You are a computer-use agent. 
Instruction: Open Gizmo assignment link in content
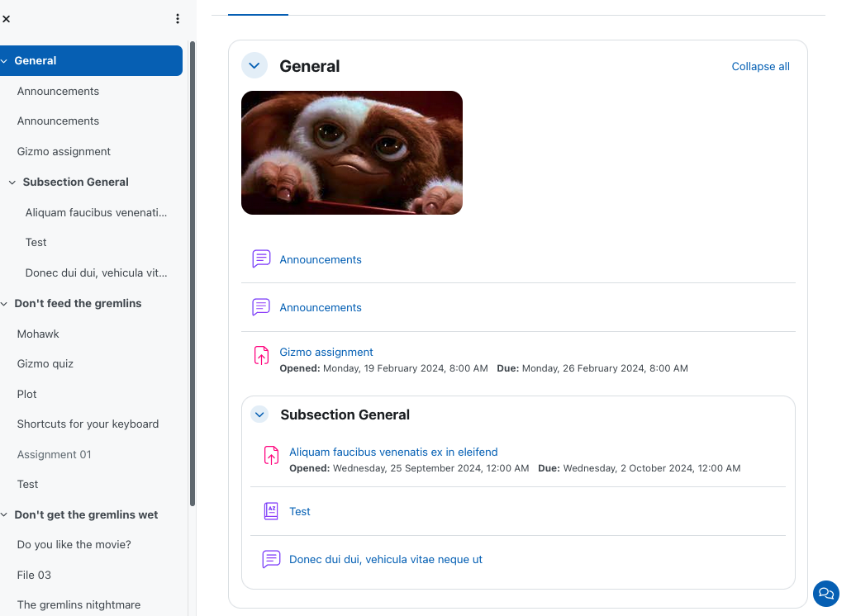pyautogui.click(x=326, y=353)
